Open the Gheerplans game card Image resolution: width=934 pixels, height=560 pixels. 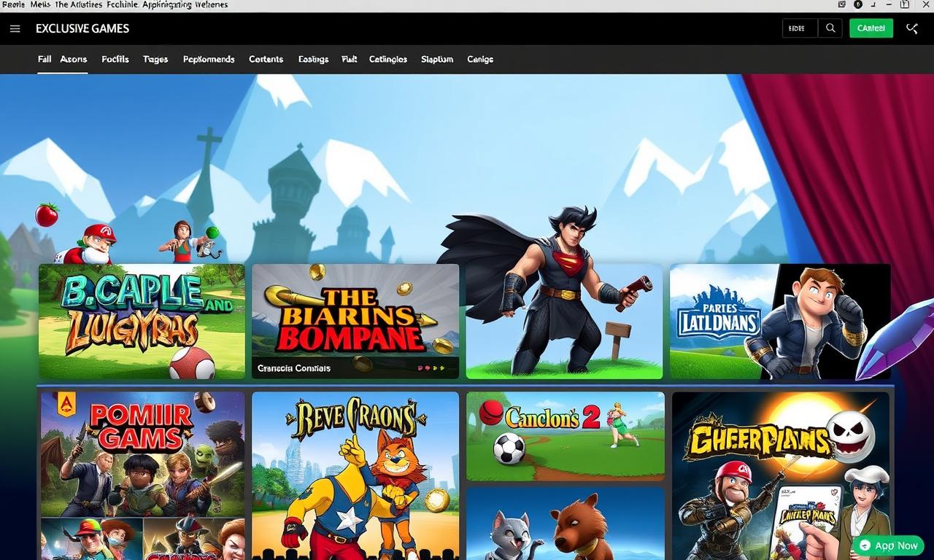click(x=781, y=475)
